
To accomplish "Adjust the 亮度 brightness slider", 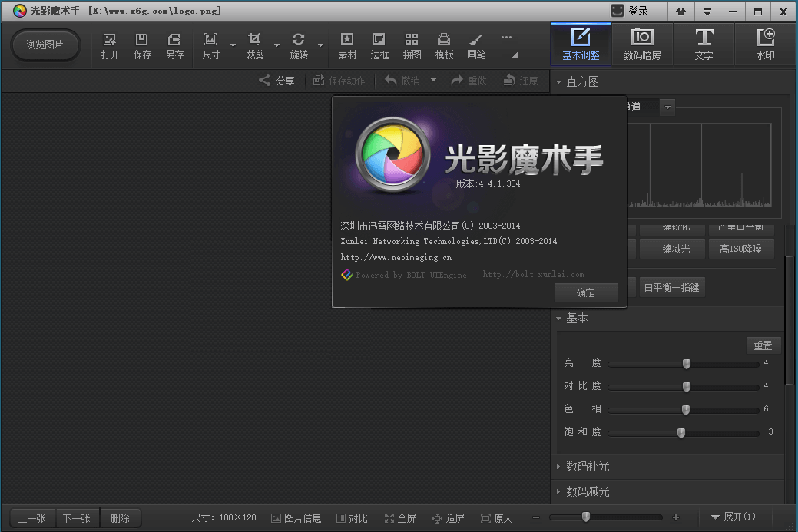I will point(687,364).
